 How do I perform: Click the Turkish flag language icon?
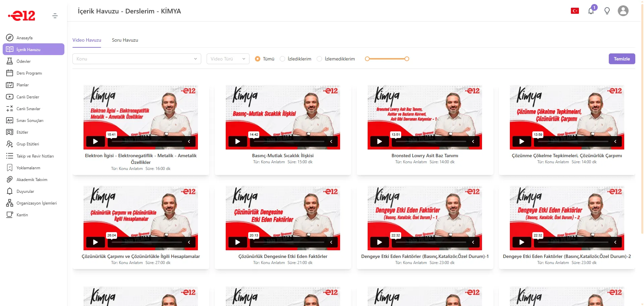575,11
